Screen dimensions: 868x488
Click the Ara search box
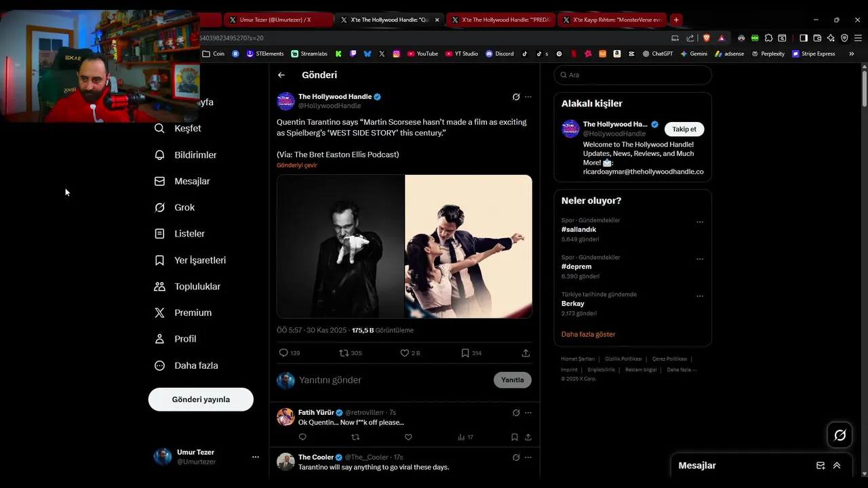[x=633, y=75]
